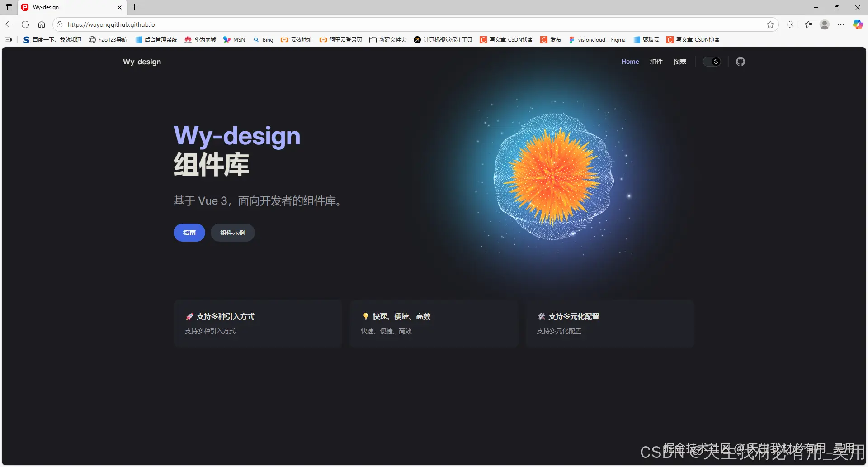
Task: Toggle the dark mode appearance switch
Action: (x=712, y=62)
